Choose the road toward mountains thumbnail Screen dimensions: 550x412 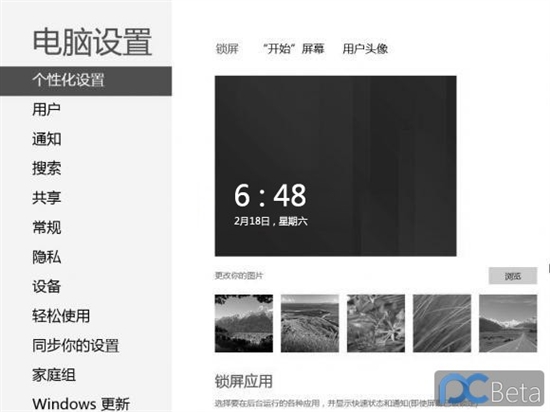[x=508, y=323]
